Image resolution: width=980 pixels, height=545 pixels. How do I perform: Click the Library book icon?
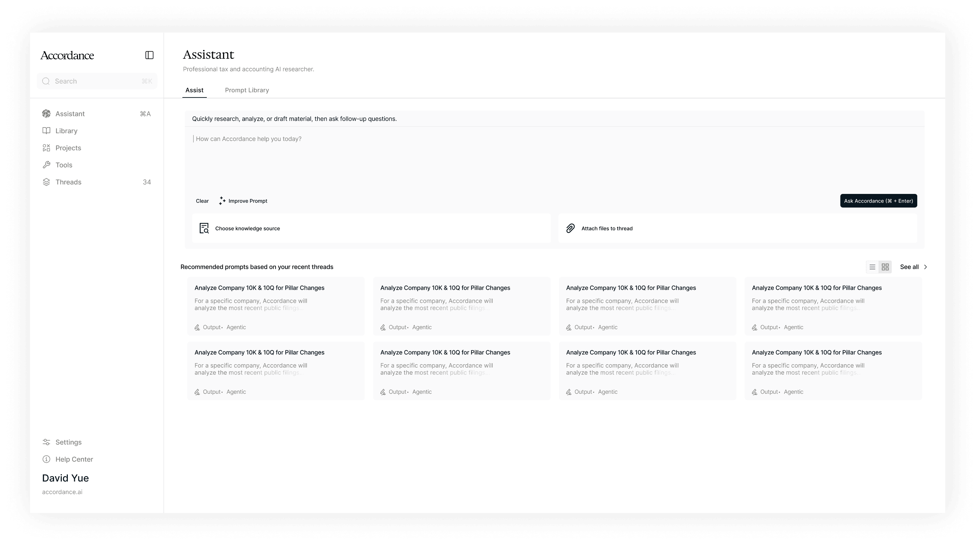pos(47,131)
